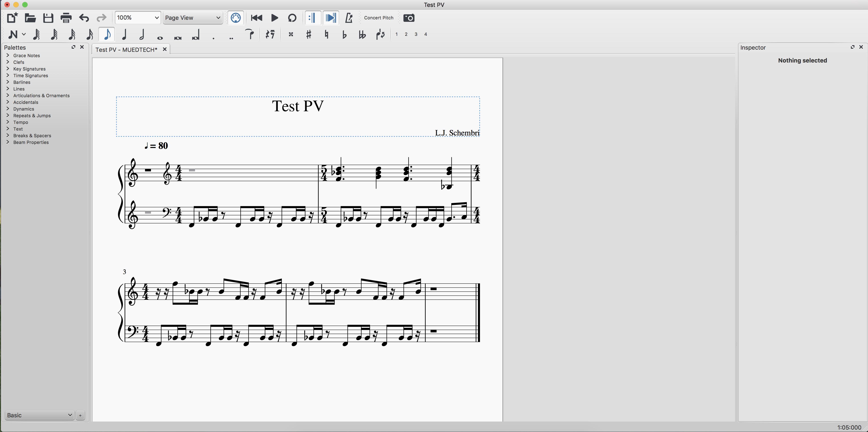868x432 pixels.
Task: Select the quarter note duration
Action: tap(124, 34)
